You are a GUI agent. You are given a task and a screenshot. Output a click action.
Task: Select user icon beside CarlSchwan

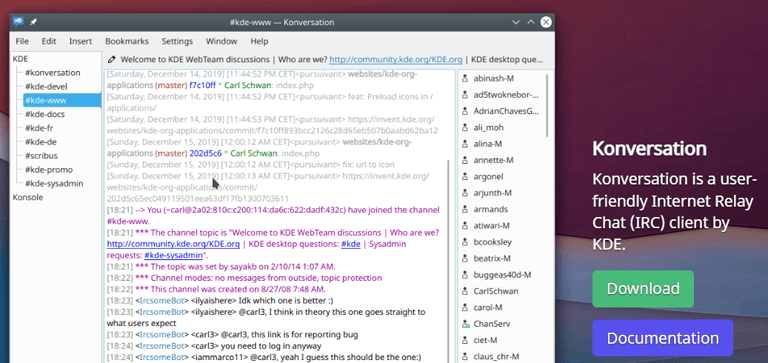click(465, 291)
